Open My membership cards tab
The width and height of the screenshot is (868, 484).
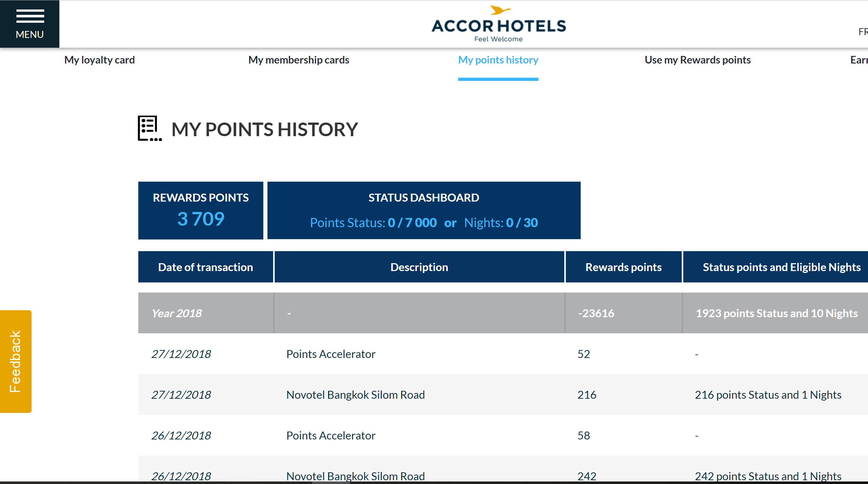pyautogui.click(x=299, y=60)
